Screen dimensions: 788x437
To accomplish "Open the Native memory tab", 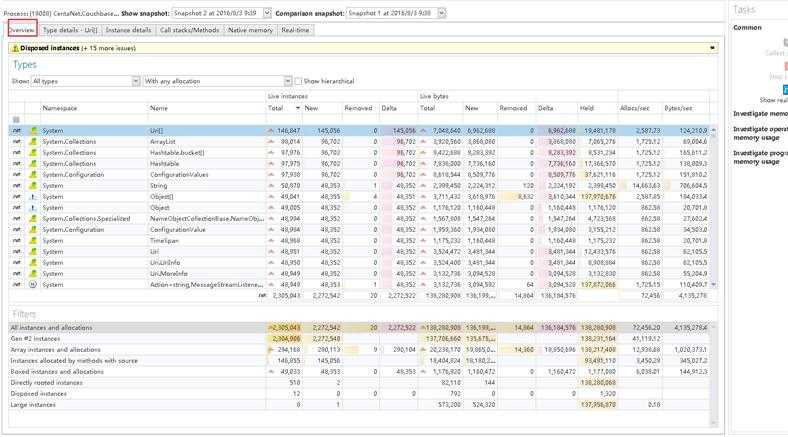I will (250, 31).
